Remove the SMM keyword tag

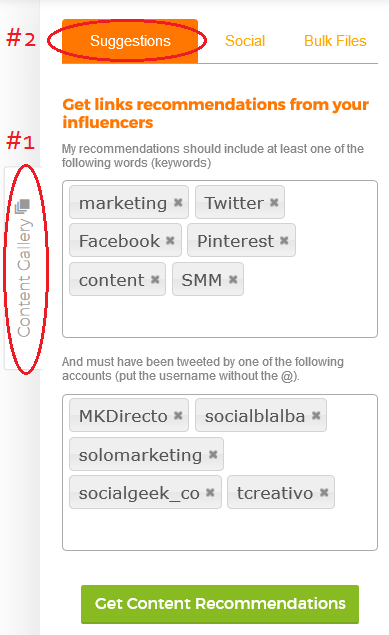233,279
